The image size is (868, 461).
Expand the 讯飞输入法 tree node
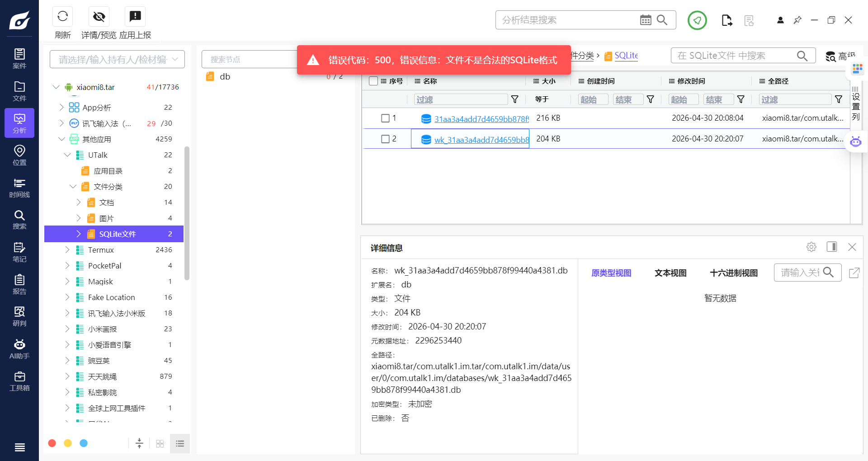tap(62, 123)
